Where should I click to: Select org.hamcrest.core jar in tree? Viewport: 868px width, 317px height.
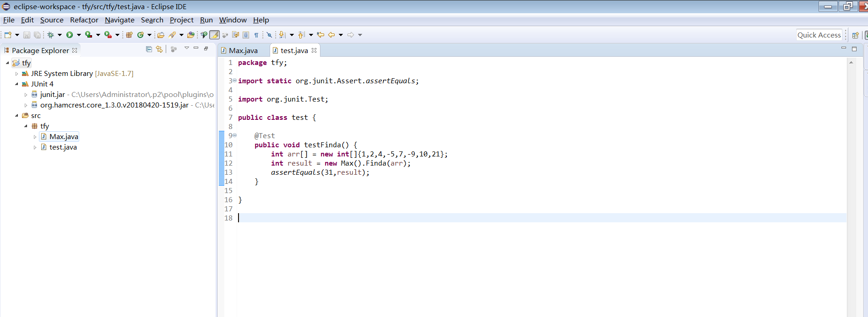click(114, 105)
